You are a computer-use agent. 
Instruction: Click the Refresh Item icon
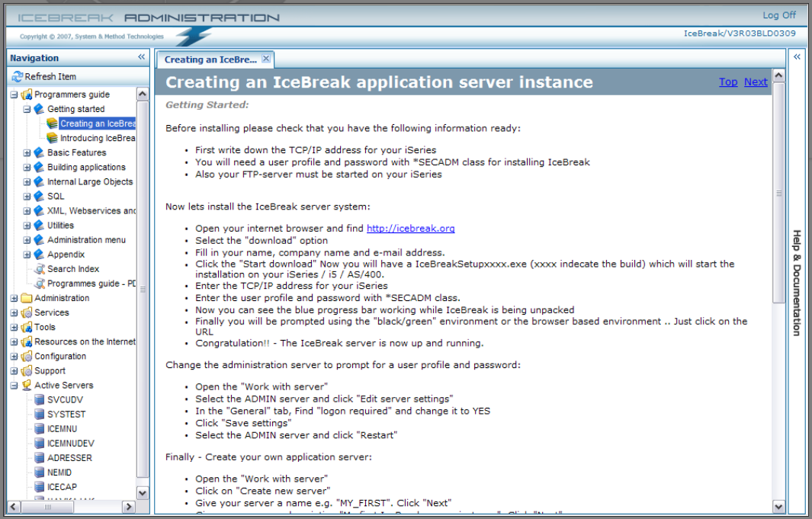click(x=17, y=76)
